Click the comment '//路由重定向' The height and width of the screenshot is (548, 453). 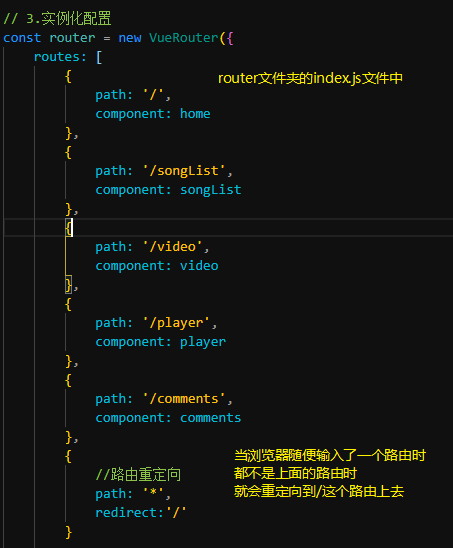pos(138,475)
